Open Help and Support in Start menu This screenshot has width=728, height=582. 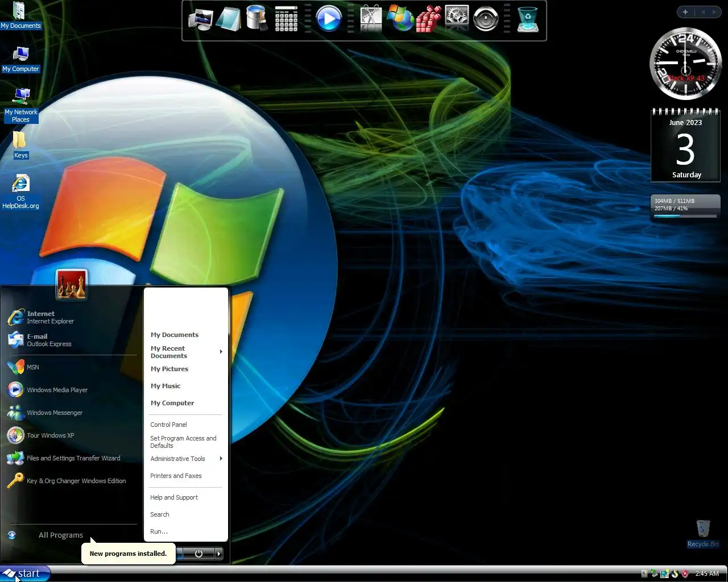click(x=174, y=497)
